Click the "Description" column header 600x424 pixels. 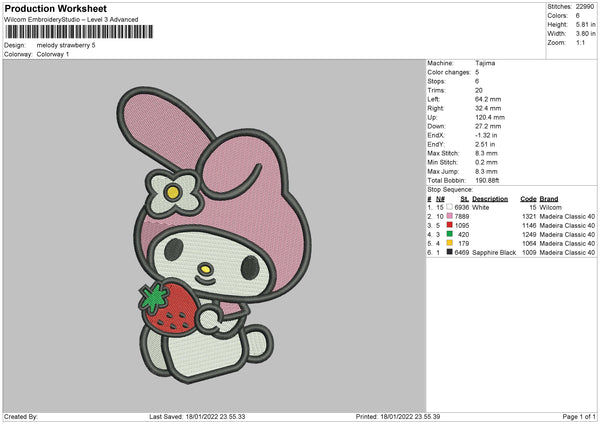pyautogui.click(x=490, y=199)
